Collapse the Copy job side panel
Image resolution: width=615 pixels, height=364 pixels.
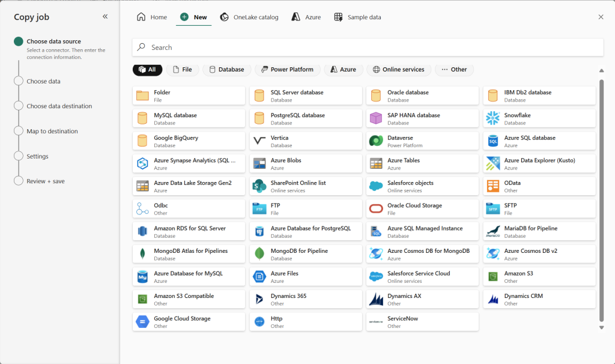click(105, 17)
